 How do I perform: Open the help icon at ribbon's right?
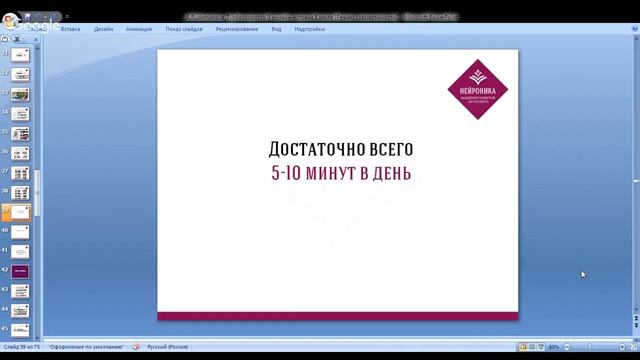635,29
